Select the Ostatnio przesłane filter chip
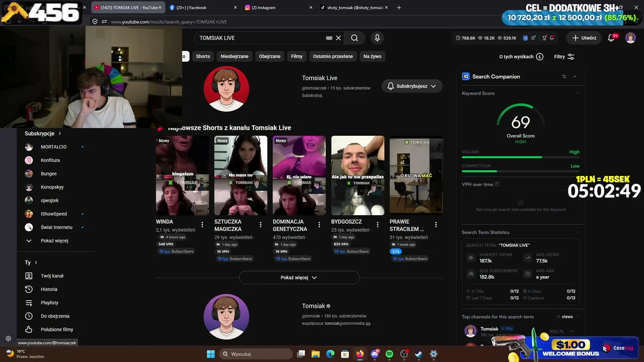 pos(333,56)
